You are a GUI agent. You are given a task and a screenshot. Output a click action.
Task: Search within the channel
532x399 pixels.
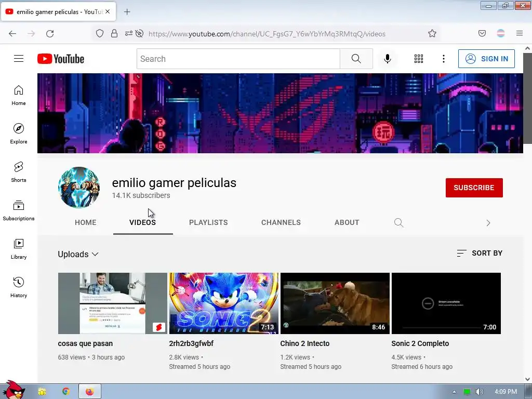398,222
